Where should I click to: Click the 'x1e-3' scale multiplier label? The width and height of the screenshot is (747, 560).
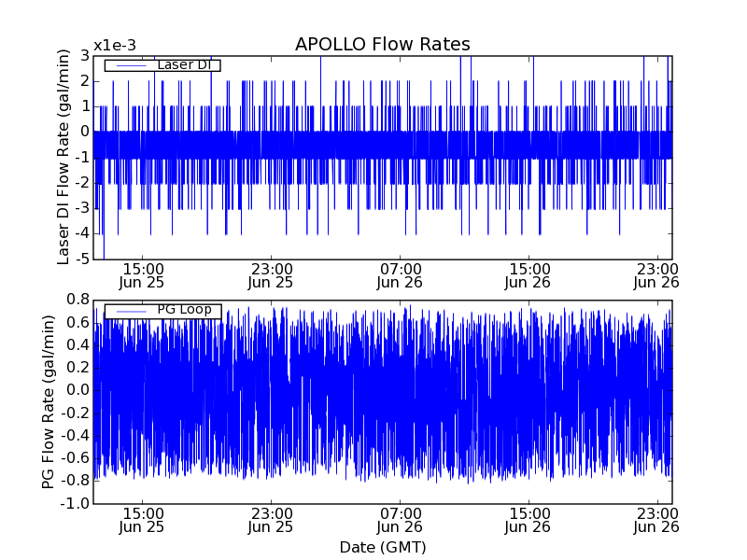(x=115, y=46)
